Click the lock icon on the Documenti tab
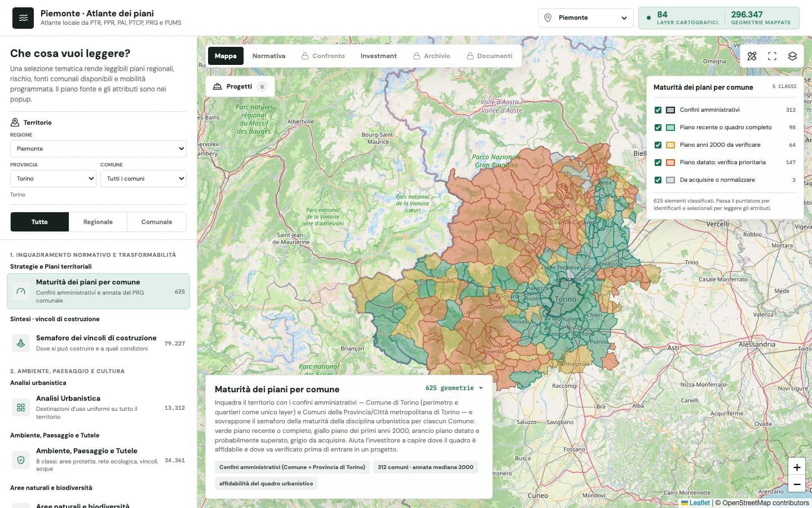Screen dimensions: 812x508 click(470, 56)
